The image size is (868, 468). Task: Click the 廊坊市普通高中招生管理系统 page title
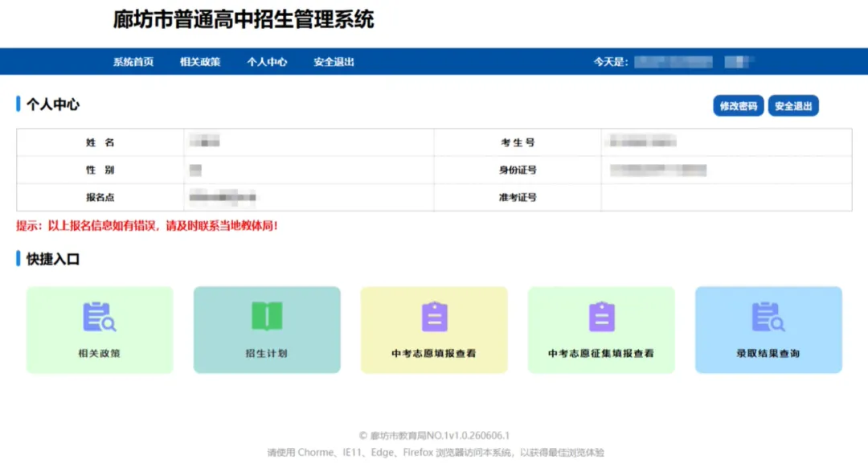(244, 19)
